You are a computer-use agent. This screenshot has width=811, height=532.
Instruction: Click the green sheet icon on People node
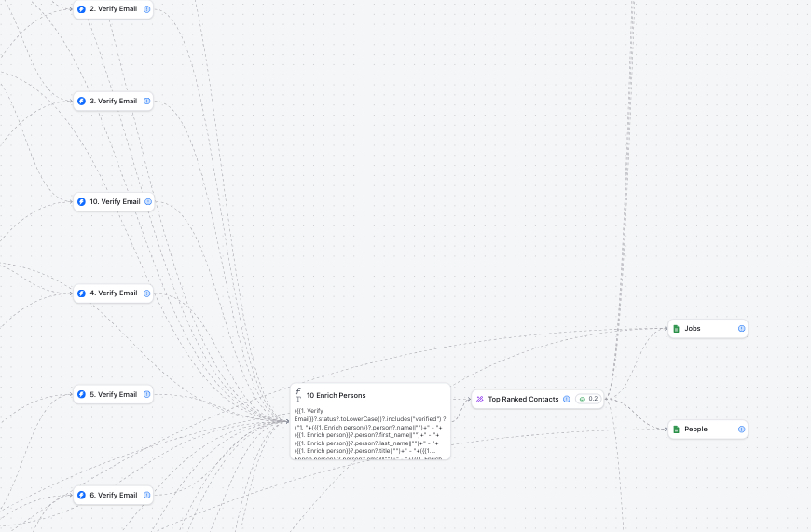coord(676,430)
